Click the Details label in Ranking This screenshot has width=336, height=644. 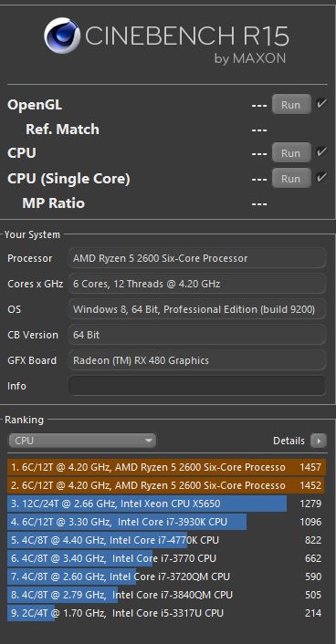point(289,441)
